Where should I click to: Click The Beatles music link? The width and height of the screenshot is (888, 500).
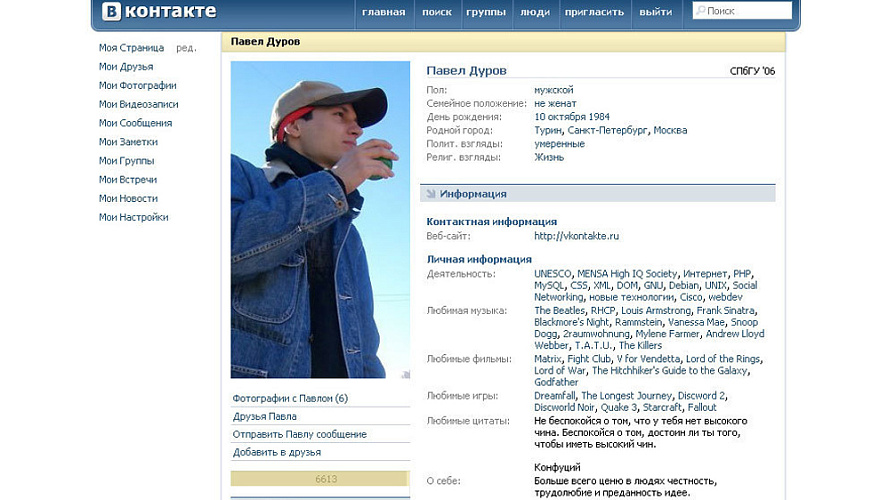560,310
